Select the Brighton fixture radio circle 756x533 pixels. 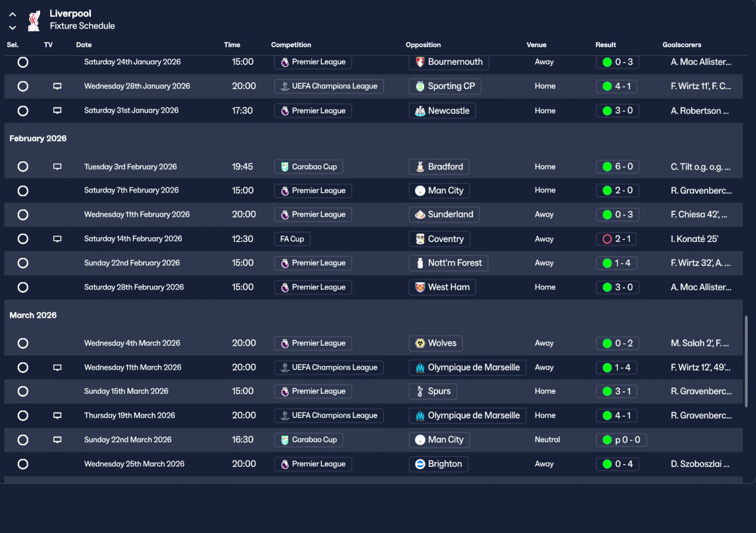23,464
